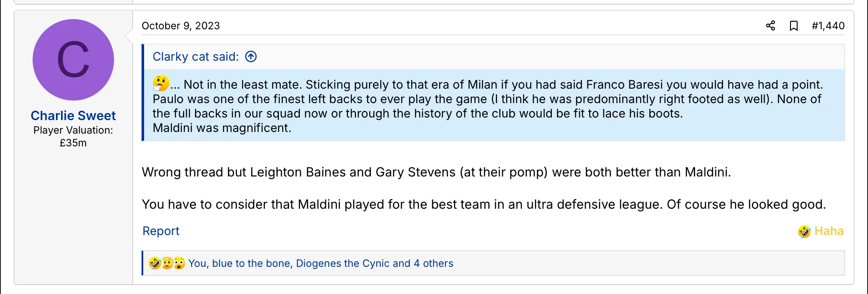Screen dimensions: 868x294
Task: Open Charlie Sweet's purple avatar
Action: click(73, 60)
